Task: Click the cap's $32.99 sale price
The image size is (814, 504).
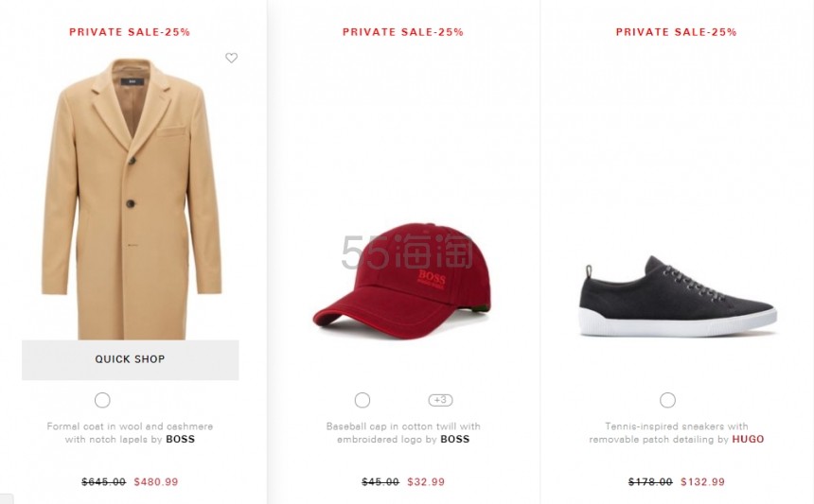Action: click(426, 482)
